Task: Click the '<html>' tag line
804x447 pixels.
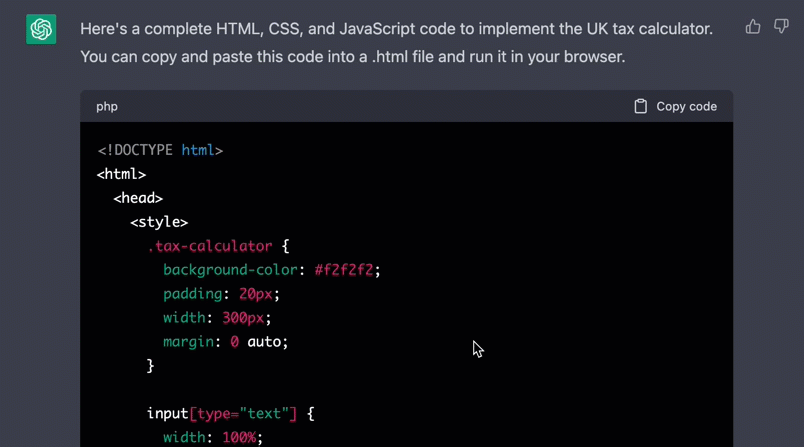Action: 122,174
